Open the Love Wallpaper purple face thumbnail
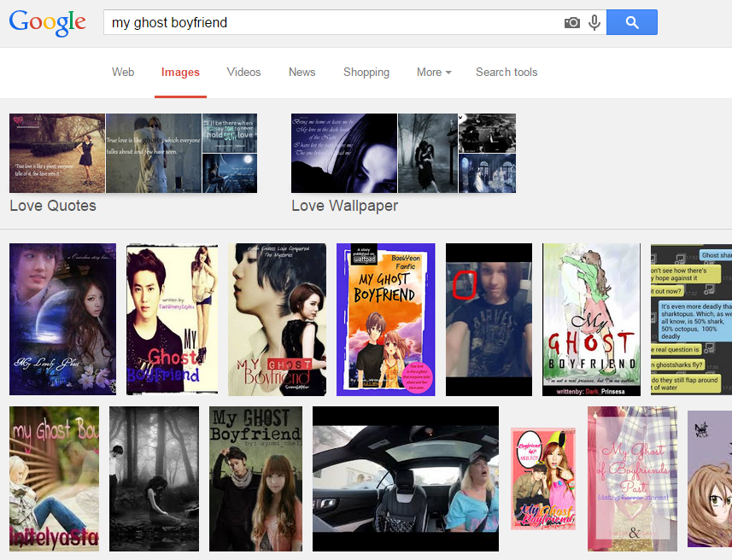The width and height of the screenshot is (732, 560). click(344, 153)
